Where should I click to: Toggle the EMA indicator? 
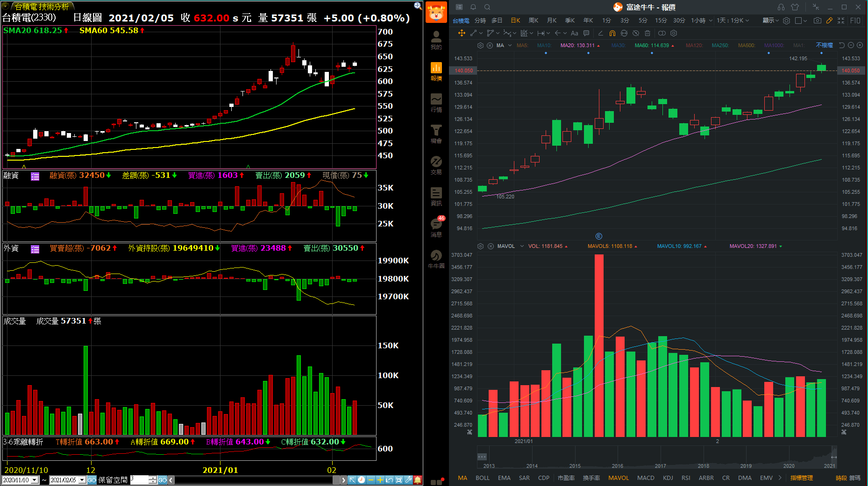[504, 478]
